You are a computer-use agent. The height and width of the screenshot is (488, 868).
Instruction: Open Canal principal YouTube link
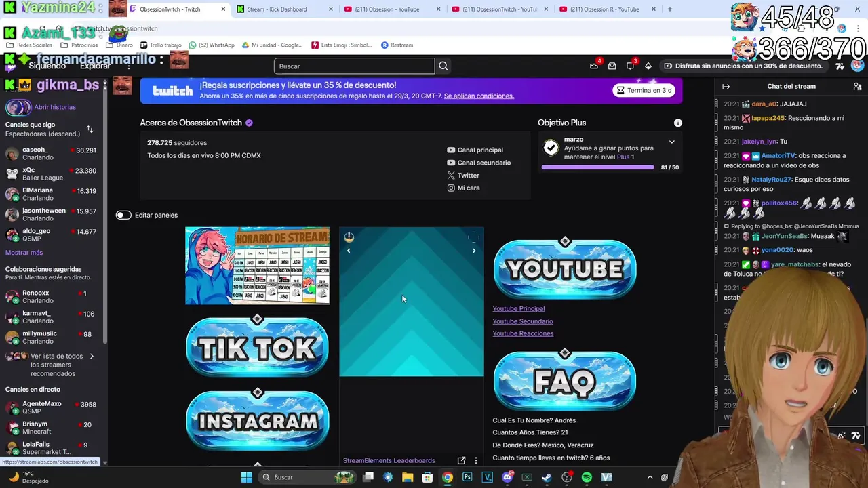[475, 150]
